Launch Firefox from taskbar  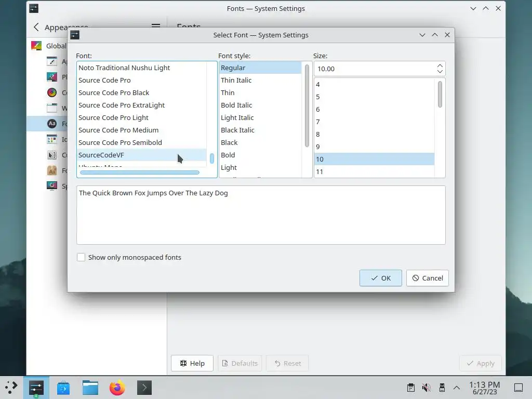point(117,388)
